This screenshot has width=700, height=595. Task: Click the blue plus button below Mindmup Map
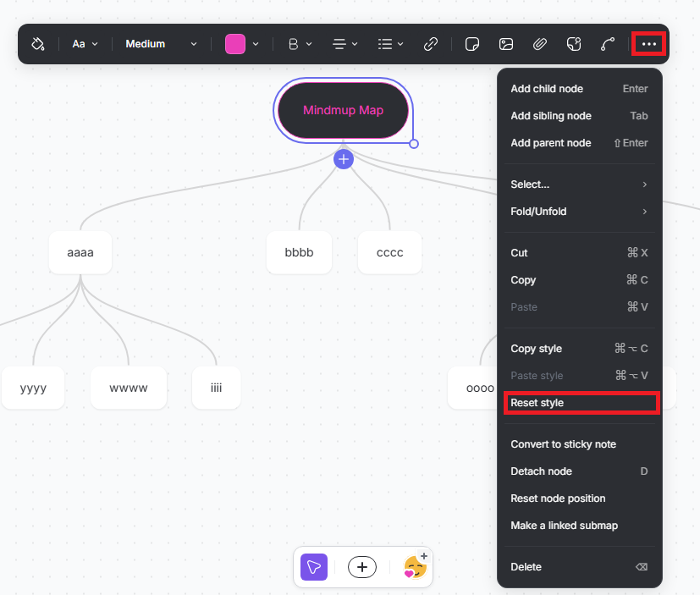[x=343, y=159]
